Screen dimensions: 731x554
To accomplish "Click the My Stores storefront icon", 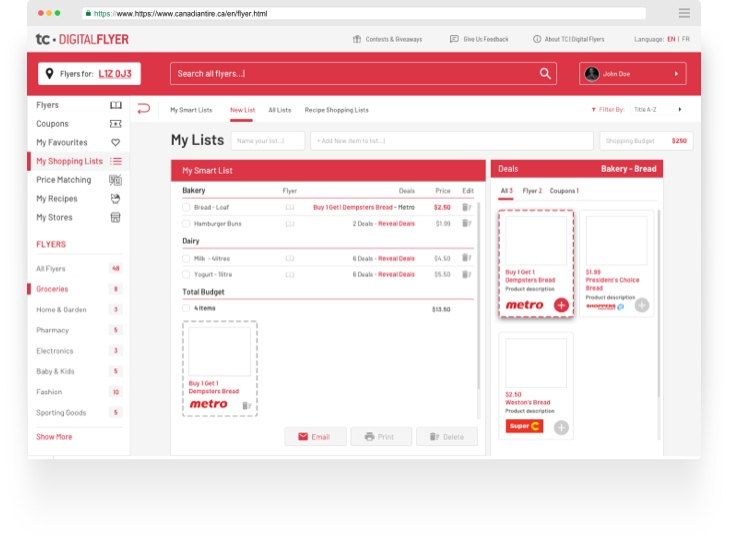I will 116,217.
